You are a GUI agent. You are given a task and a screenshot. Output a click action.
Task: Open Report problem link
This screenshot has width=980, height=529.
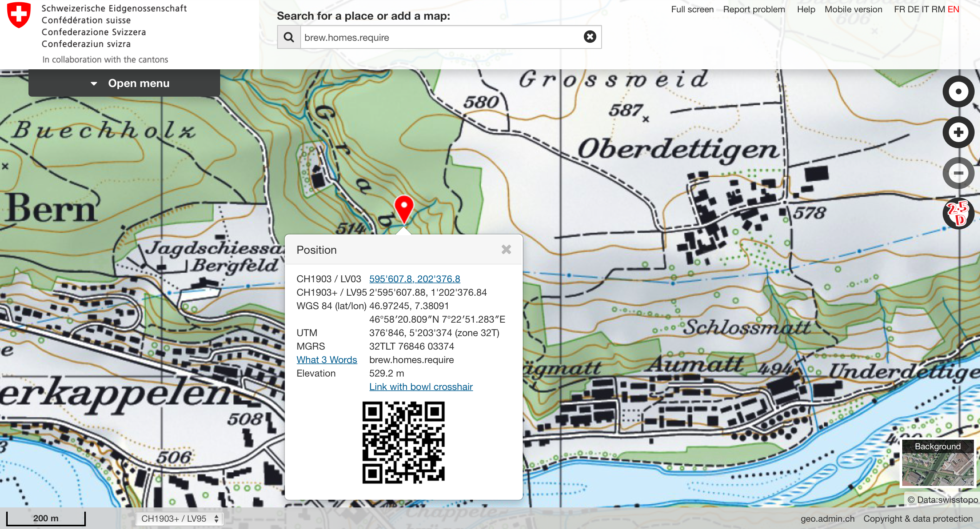754,9
